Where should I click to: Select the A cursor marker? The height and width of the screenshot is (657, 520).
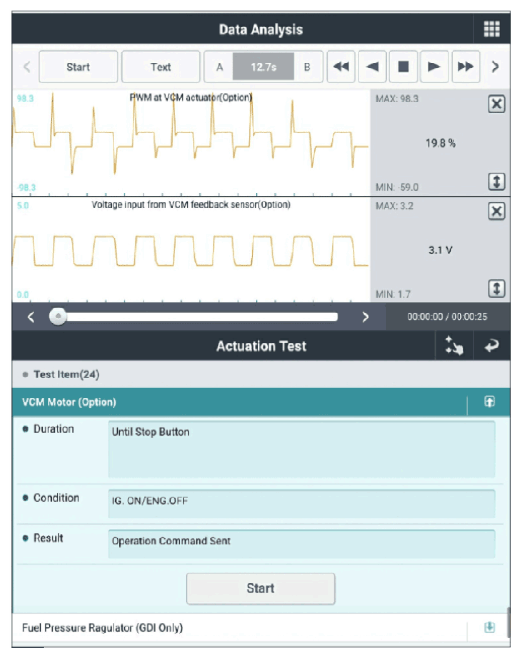(x=219, y=67)
